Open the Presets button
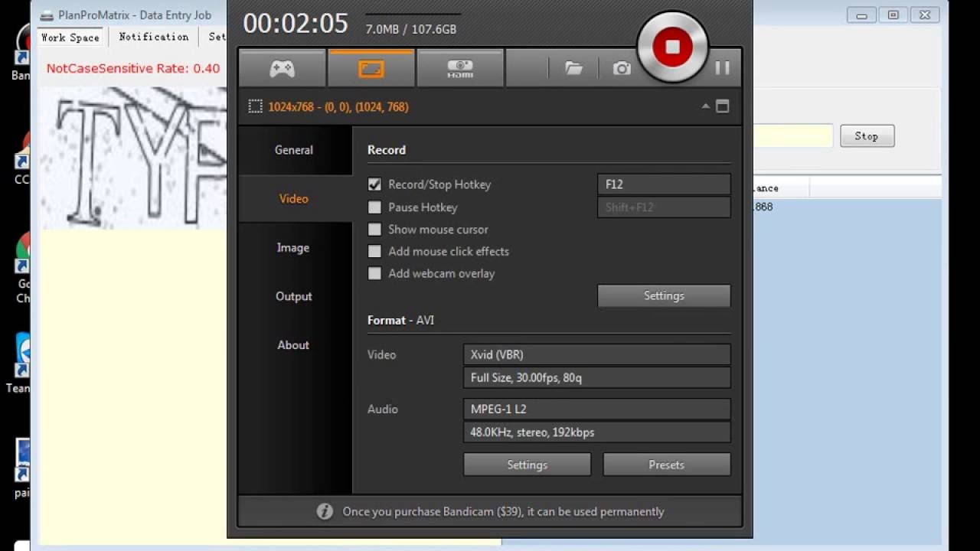 tap(667, 465)
